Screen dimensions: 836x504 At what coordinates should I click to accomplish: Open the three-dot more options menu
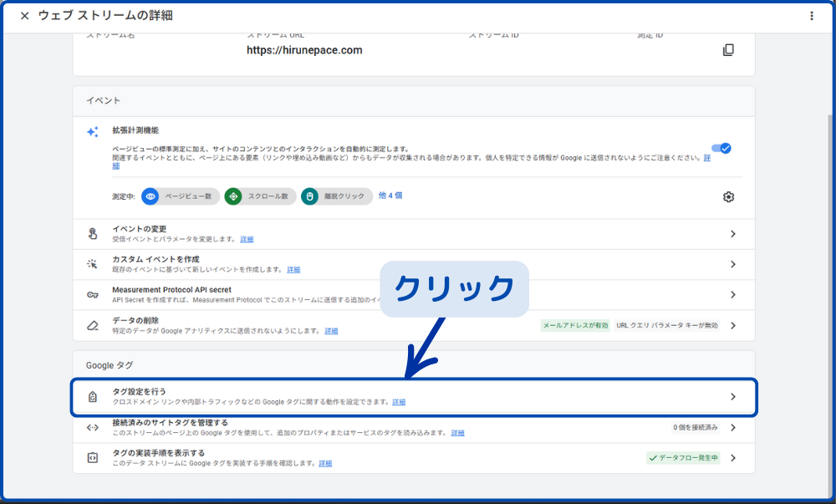click(811, 16)
